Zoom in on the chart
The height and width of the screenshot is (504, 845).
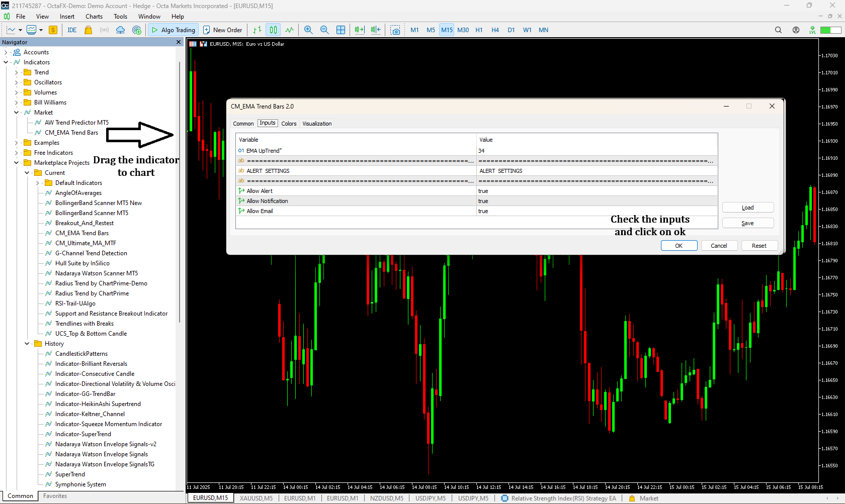coord(308,30)
